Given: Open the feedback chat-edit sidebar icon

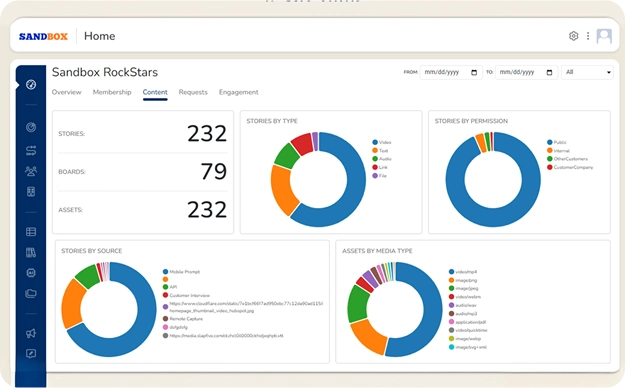Looking at the screenshot, I should pyautogui.click(x=31, y=354).
